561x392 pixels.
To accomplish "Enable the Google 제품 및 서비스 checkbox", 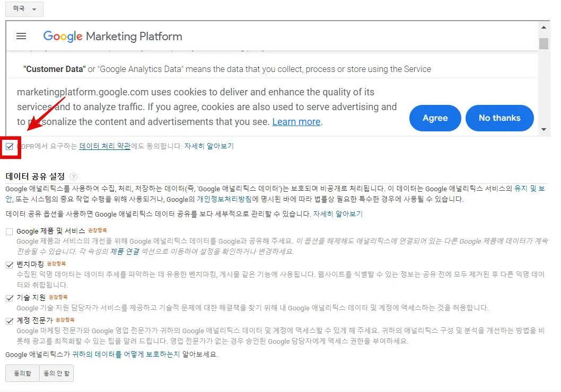I will 10,231.
